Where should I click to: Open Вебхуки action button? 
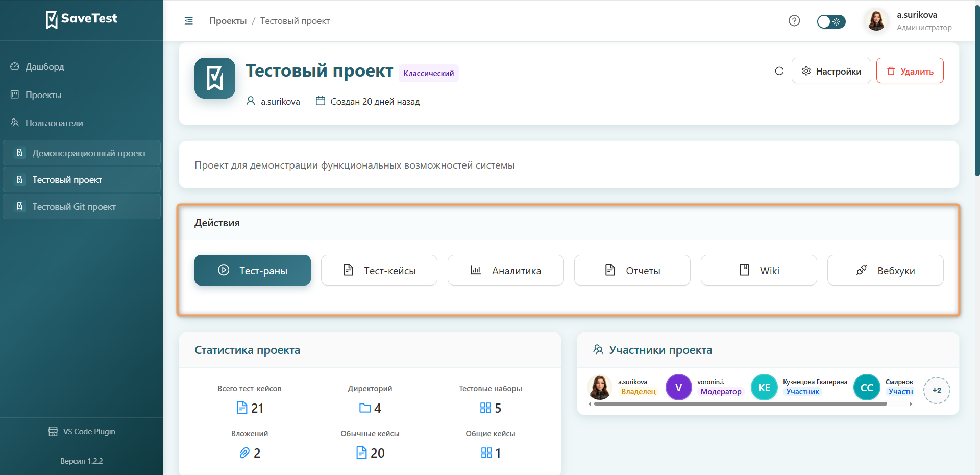click(886, 270)
